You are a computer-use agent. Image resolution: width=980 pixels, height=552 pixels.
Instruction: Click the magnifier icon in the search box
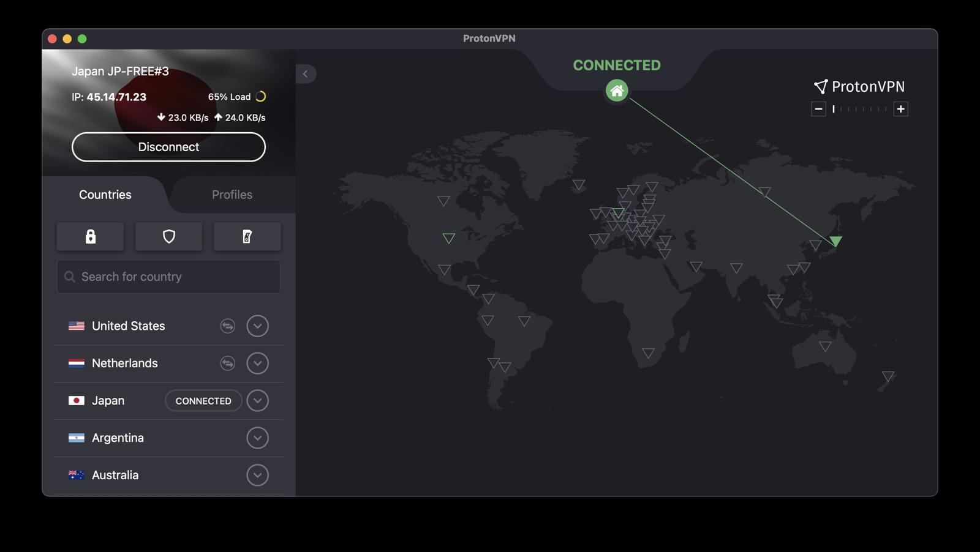pos(70,277)
